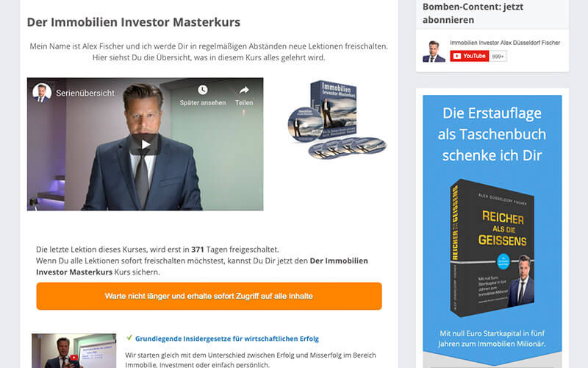Click the Der Immobilien Investor Masterkurs heading

[134, 22]
